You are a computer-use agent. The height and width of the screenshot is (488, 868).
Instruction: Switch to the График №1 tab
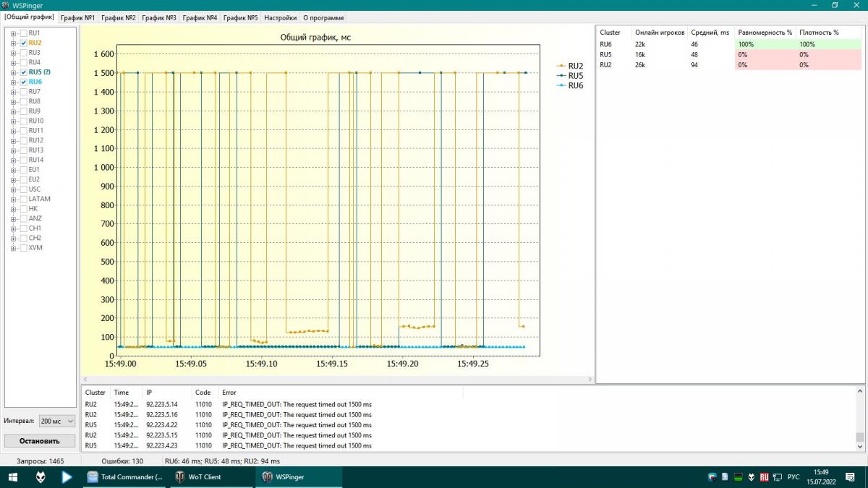pos(77,17)
